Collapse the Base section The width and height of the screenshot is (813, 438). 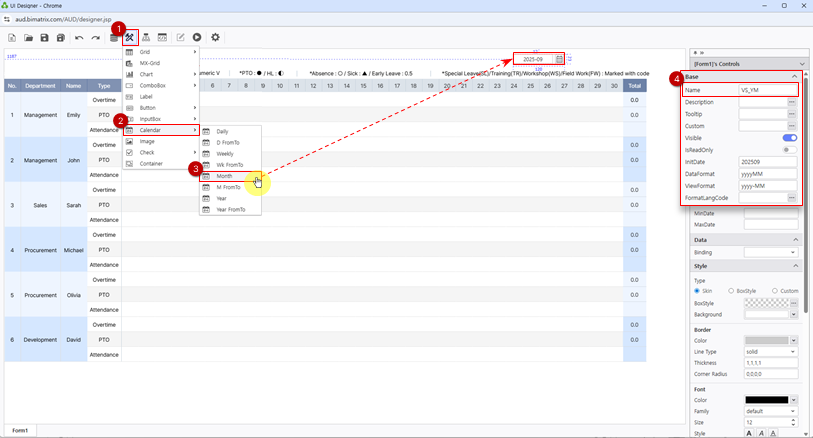coord(794,77)
